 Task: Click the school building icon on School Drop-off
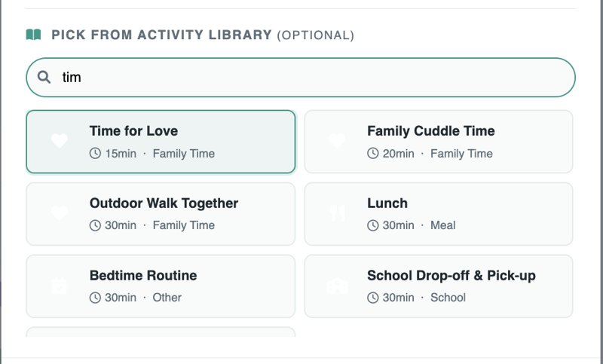337,286
